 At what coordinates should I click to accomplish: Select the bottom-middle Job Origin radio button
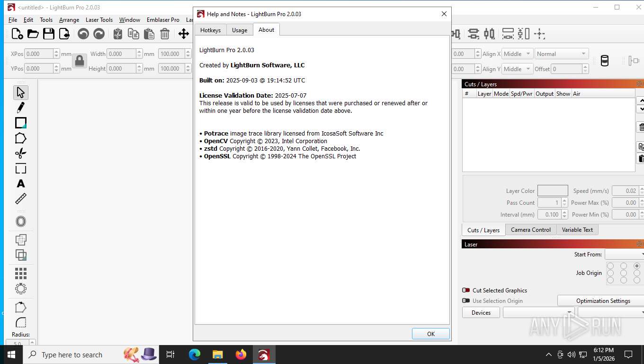(624, 280)
